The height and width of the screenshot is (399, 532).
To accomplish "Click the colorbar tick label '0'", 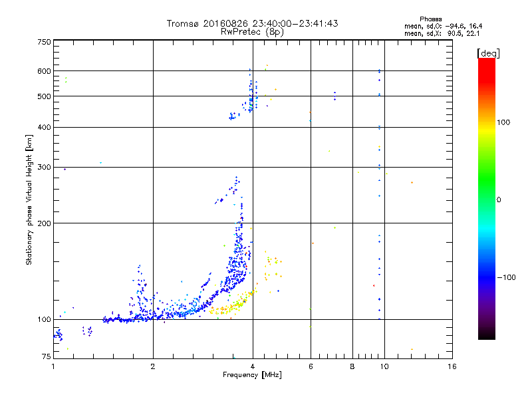I will (x=499, y=200).
